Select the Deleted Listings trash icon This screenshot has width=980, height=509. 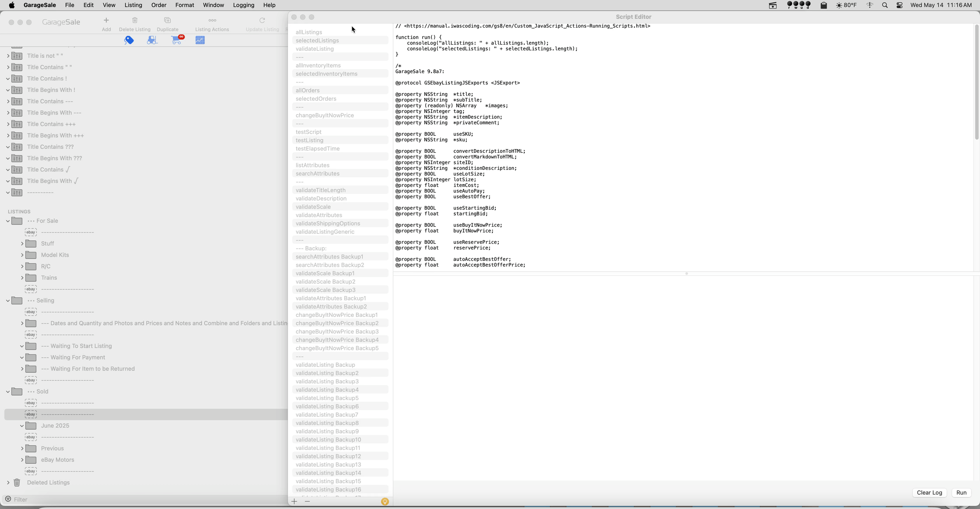[17, 482]
